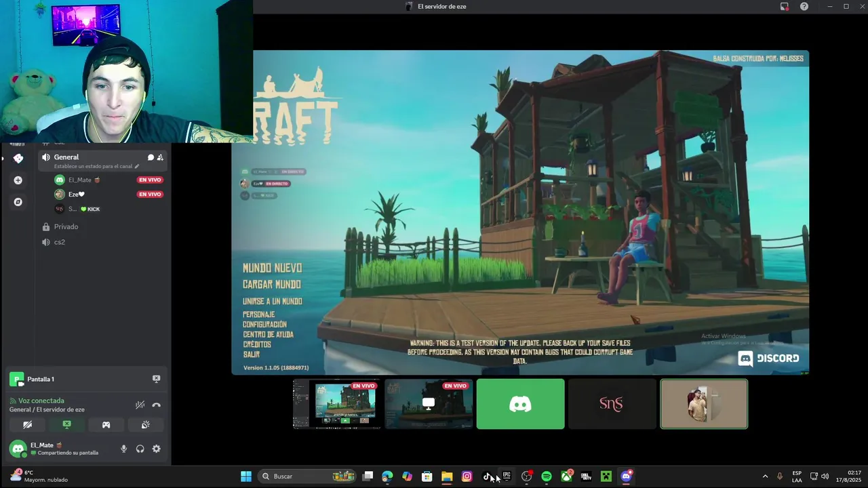Click Personaje in the Raft menu

coord(259,314)
